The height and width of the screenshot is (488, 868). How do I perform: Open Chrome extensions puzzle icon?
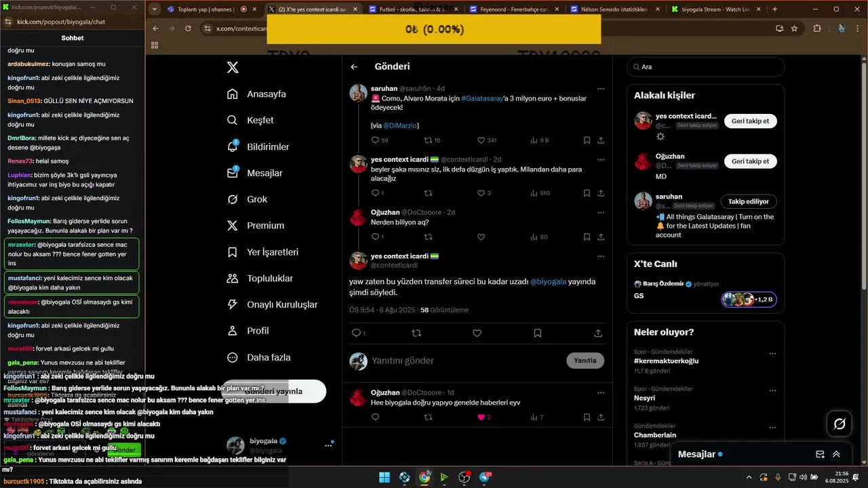(x=816, y=28)
